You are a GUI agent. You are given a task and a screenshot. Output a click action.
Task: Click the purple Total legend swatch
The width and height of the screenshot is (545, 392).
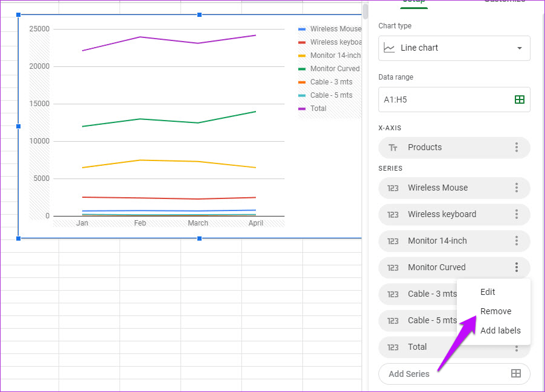(302, 109)
